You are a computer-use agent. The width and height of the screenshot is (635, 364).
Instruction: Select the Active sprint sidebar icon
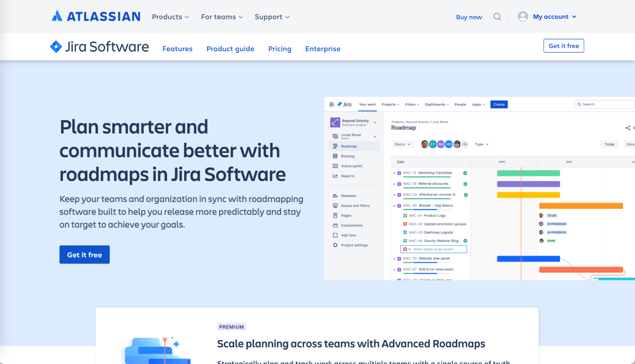(x=335, y=166)
